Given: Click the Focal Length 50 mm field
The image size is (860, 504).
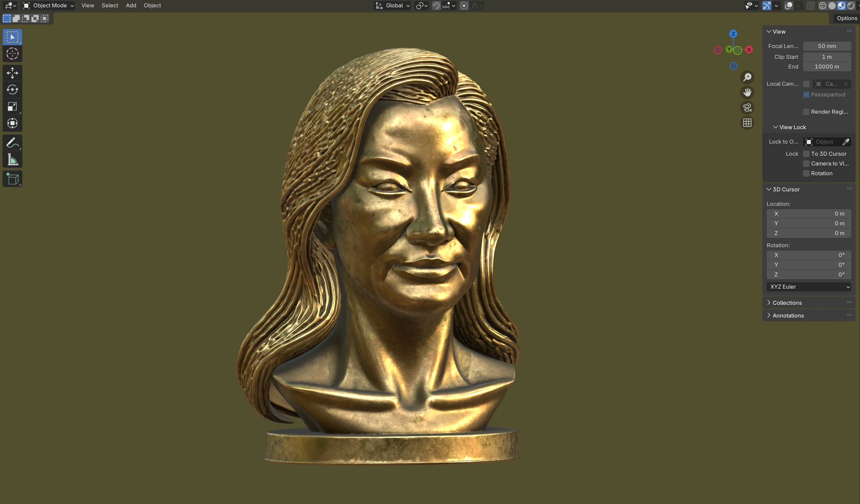Looking at the screenshot, I should click(827, 46).
